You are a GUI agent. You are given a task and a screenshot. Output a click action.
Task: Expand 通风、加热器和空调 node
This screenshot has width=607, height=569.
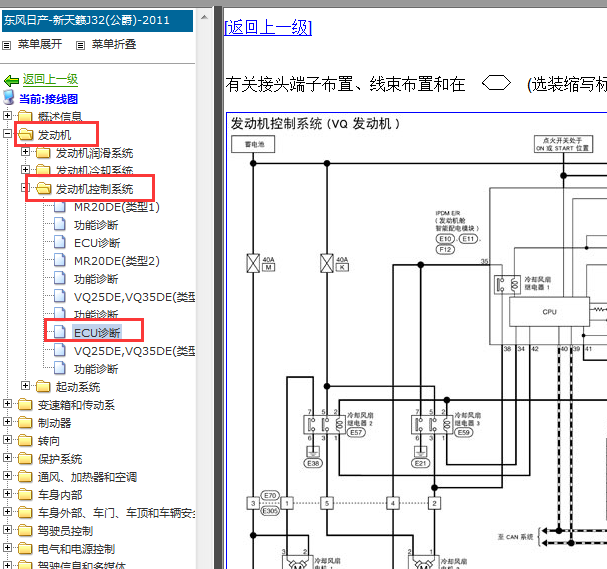pyautogui.click(x=7, y=475)
